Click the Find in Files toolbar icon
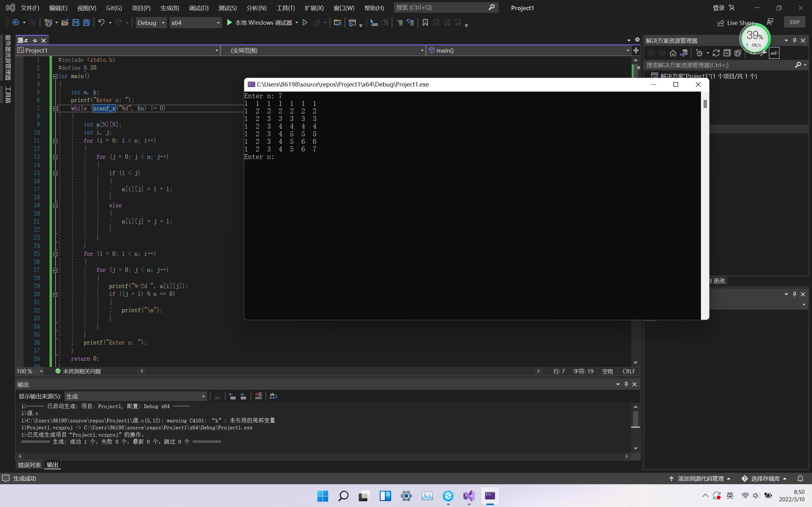Image resolution: width=812 pixels, height=507 pixels. tap(337, 22)
